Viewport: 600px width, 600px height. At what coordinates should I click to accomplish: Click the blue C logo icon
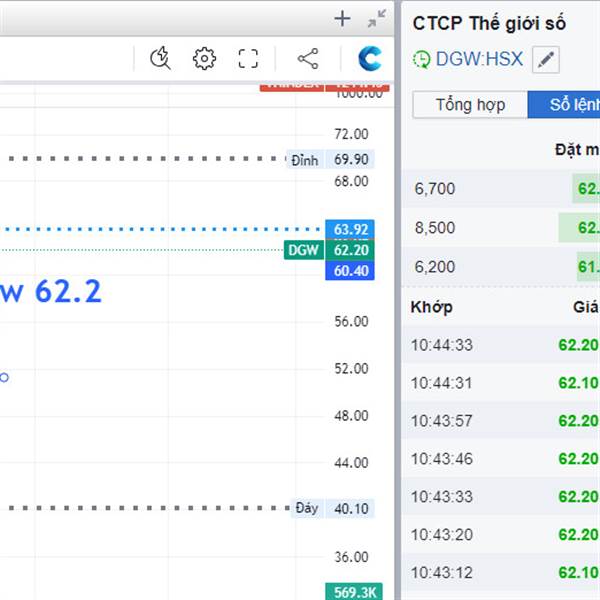point(370,59)
